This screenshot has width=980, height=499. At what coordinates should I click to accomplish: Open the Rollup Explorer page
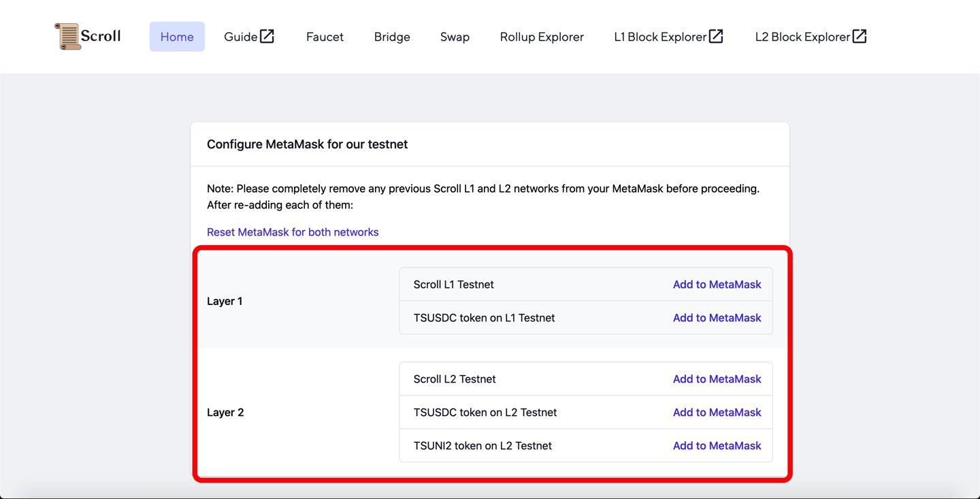542,37
